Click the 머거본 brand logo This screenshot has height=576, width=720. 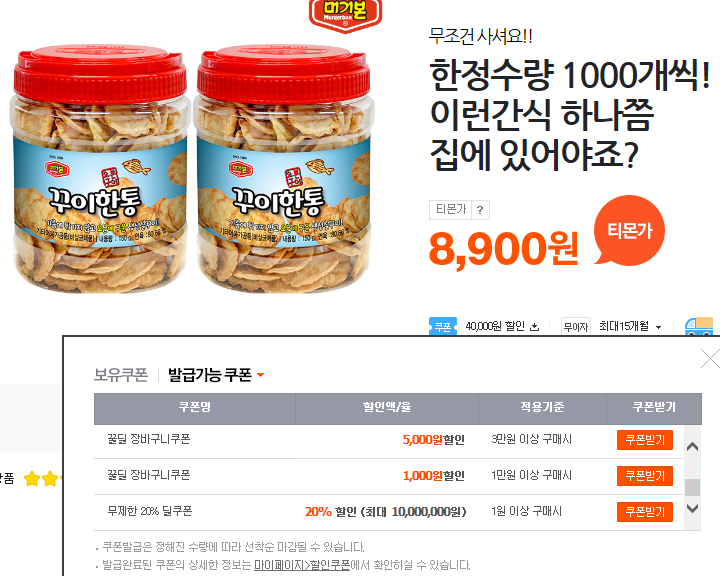pyautogui.click(x=345, y=16)
